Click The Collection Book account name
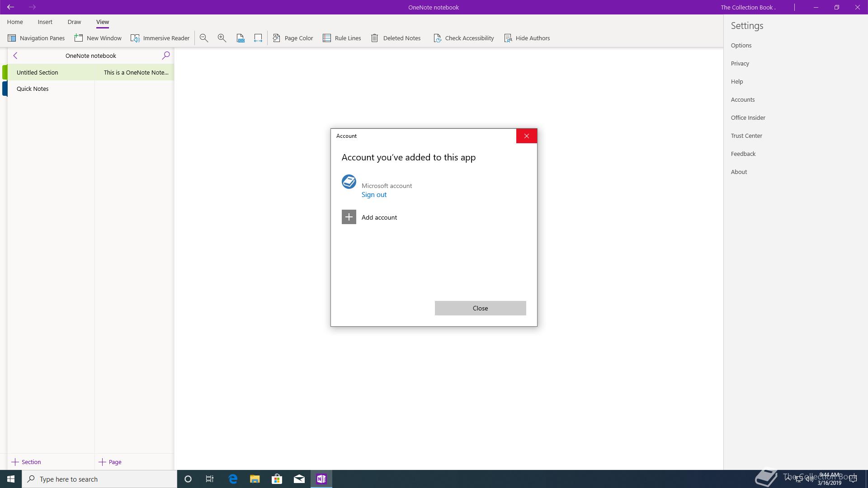 pos(748,7)
